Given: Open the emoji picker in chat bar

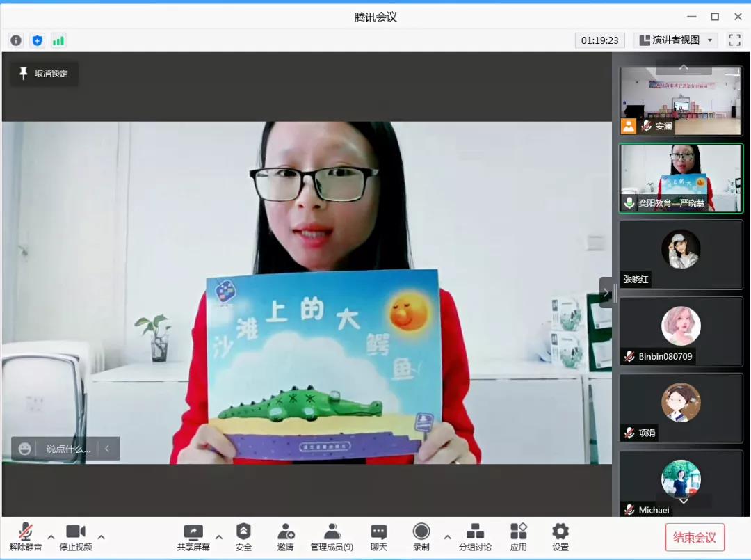Looking at the screenshot, I should coord(24,449).
